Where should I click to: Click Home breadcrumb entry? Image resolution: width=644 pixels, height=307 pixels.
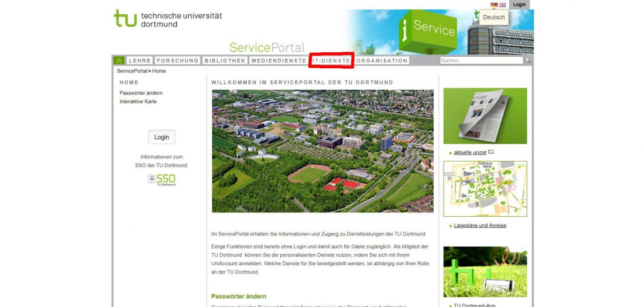[x=159, y=71]
